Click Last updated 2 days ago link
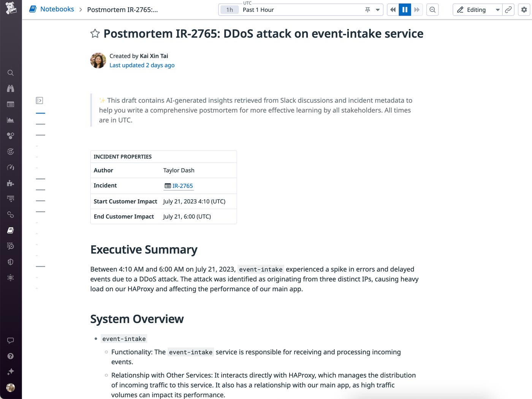This screenshot has width=532, height=399. (142, 65)
